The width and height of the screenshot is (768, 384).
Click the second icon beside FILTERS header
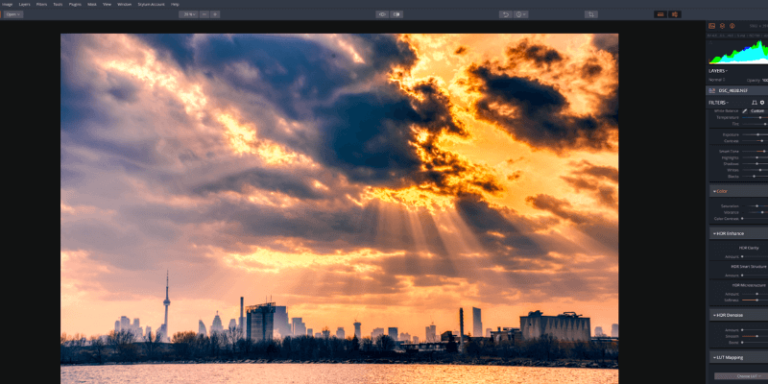click(x=762, y=102)
